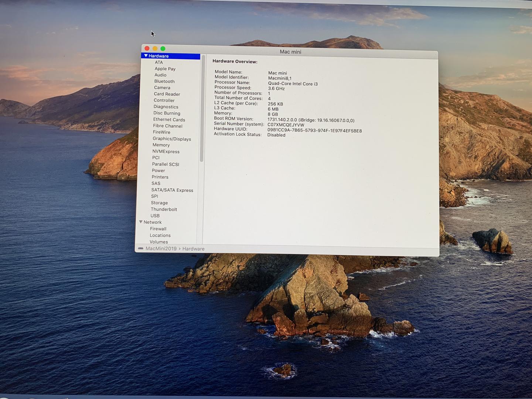The width and height of the screenshot is (532, 399).
Task: Click the model identifier Macmini8,1
Action: [280, 78]
